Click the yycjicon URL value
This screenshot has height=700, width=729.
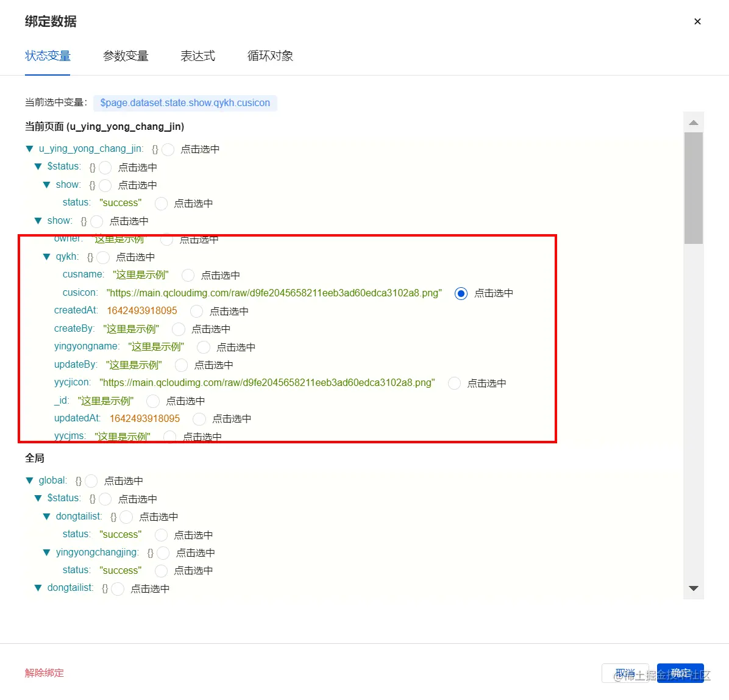coord(268,383)
